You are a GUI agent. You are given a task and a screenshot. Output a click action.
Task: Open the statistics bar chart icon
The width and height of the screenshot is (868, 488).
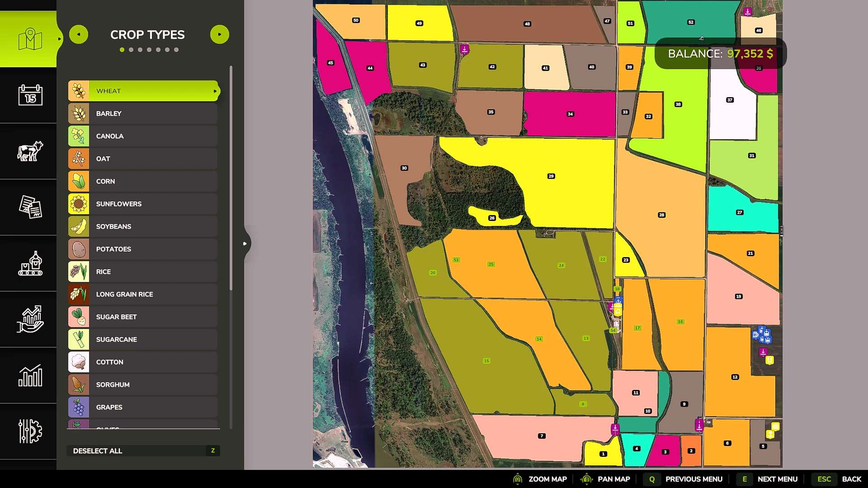point(30,375)
